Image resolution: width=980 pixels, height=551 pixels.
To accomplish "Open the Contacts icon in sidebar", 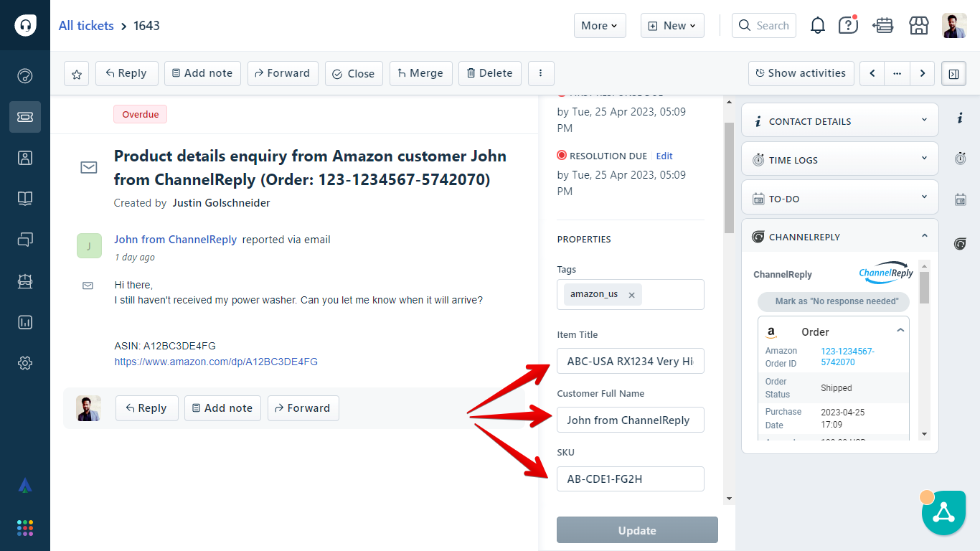I will pyautogui.click(x=25, y=158).
